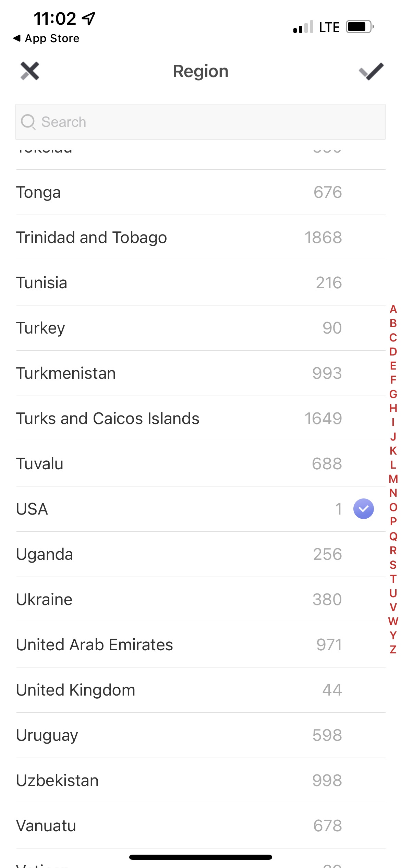Image resolution: width=401 pixels, height=868 pixels.
Task: Toggle the USA selected checkmark
Action: click(x=363, y=509)
